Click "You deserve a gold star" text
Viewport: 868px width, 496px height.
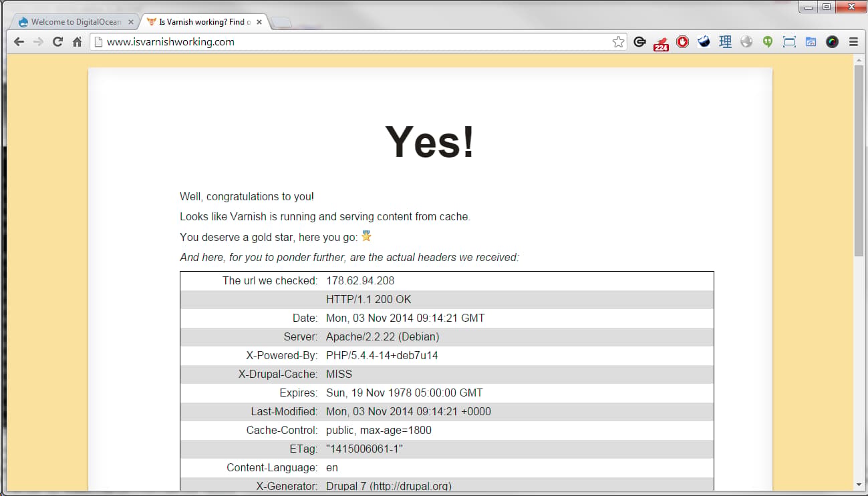click(x=269, y=237)
